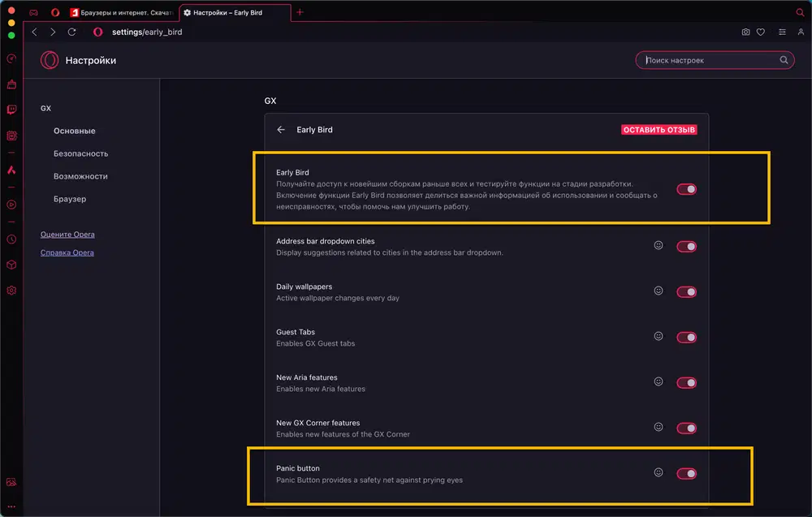The height and width of the screenshot is (517, 812).
Task: Switch off New Aria features toggle
Action: pyautogui.click(x=686, y=382)
